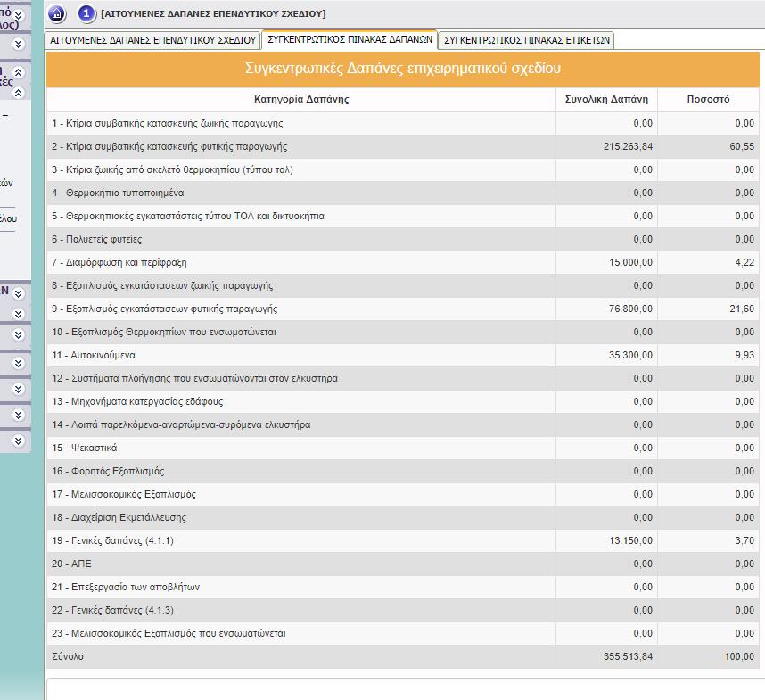Select row 22 - Γενικές δαπάνες (4.1.3)
Screen dimensions: 765x700
(403, 610)
